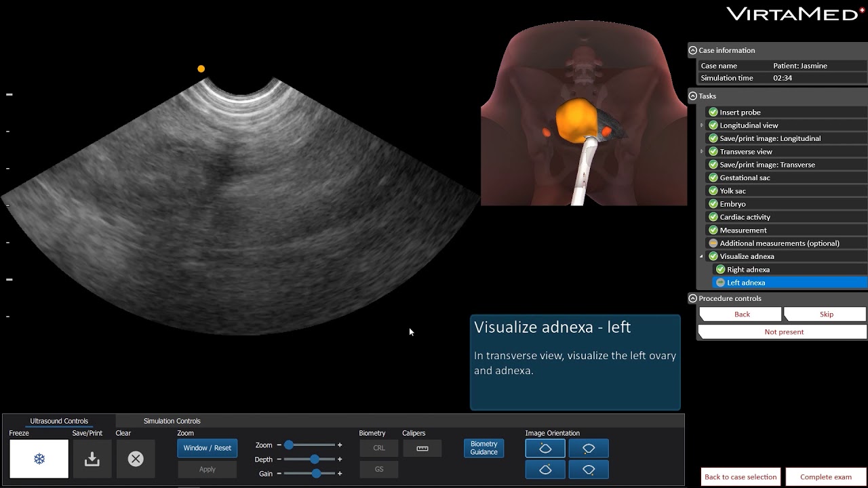
Task: Collapse the Visualize adnexa tree node
Action: (702, 256)
